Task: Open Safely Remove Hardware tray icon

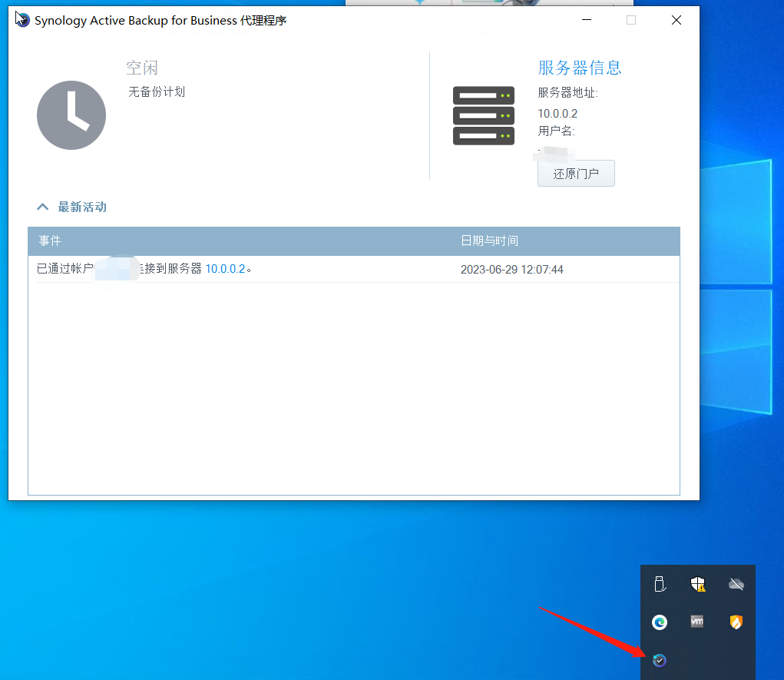Action: (660, 584)
